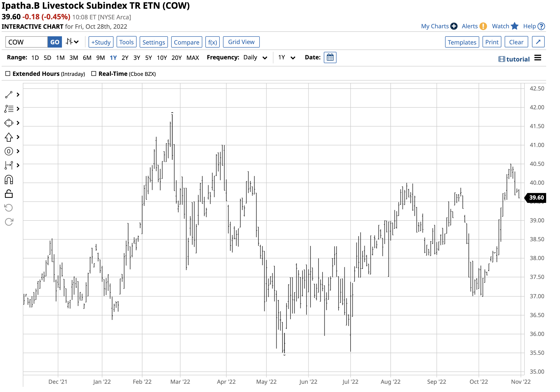
Task: Open the bar chart type dropdown
Action: [72, 42]
